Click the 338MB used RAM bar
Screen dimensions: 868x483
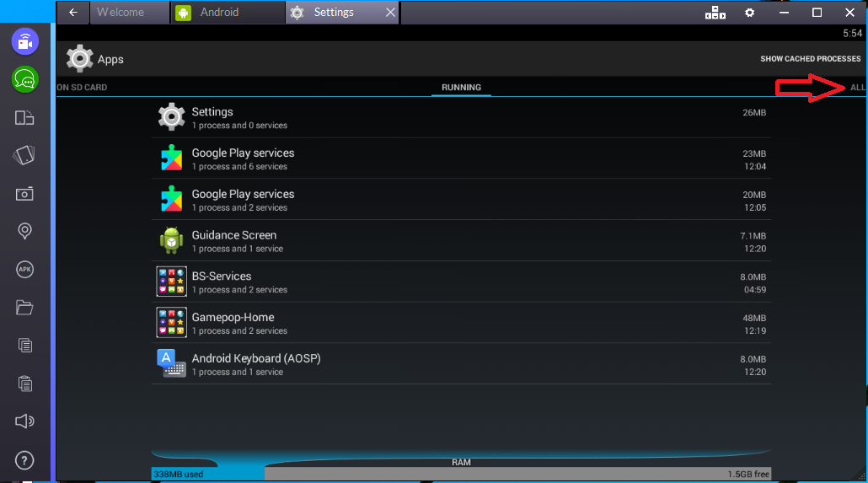click(x=207, y=474)
